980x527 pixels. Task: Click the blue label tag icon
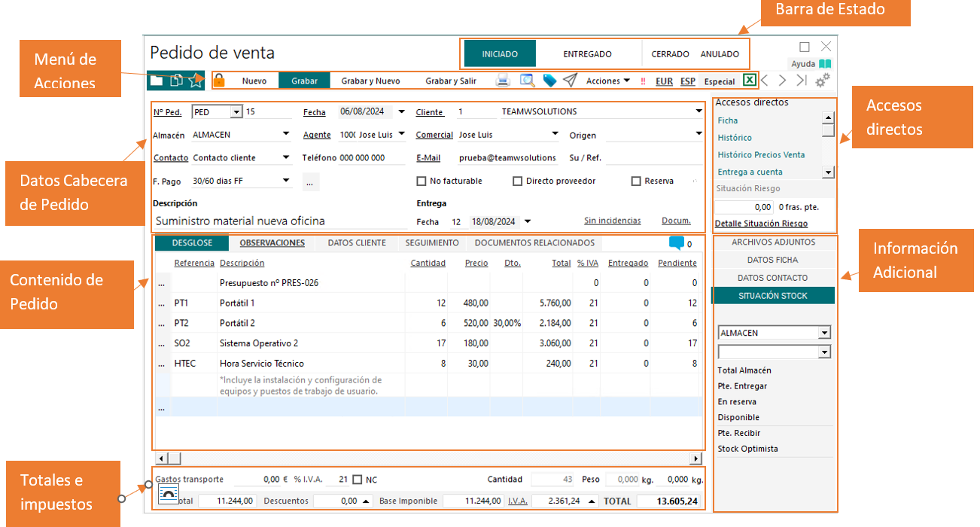click(x=549, y=81)
